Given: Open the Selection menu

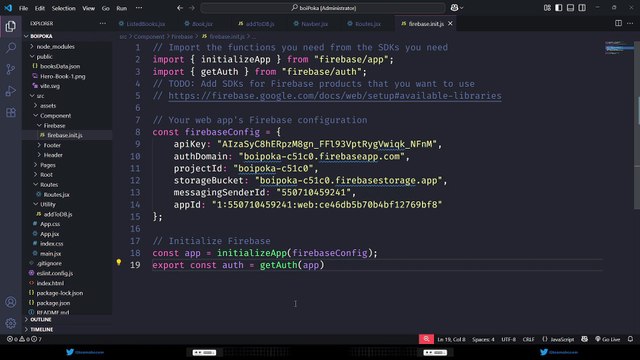Looking at the screenshot, I should [x=63, y=8].
